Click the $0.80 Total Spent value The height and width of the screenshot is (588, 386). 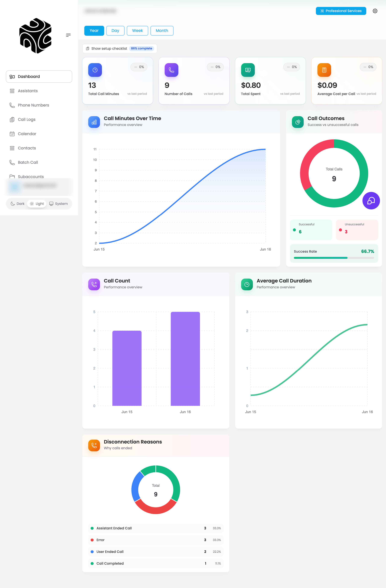[251, 85]
